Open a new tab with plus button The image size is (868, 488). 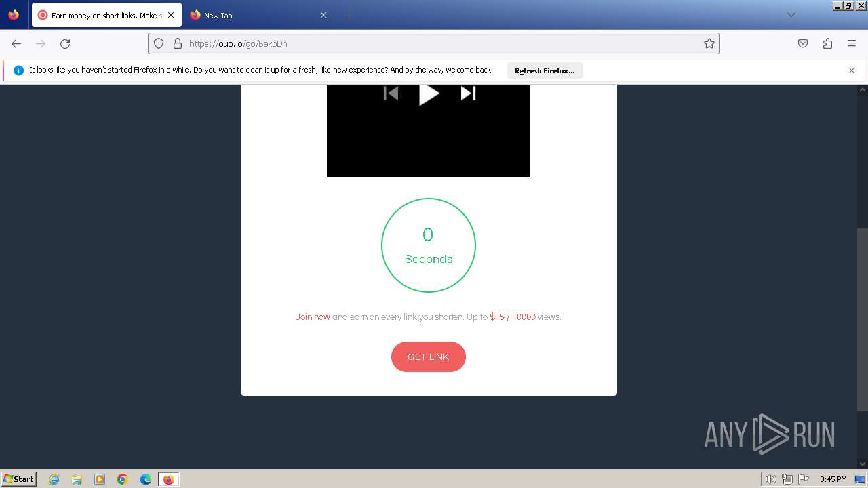[349, 15]
